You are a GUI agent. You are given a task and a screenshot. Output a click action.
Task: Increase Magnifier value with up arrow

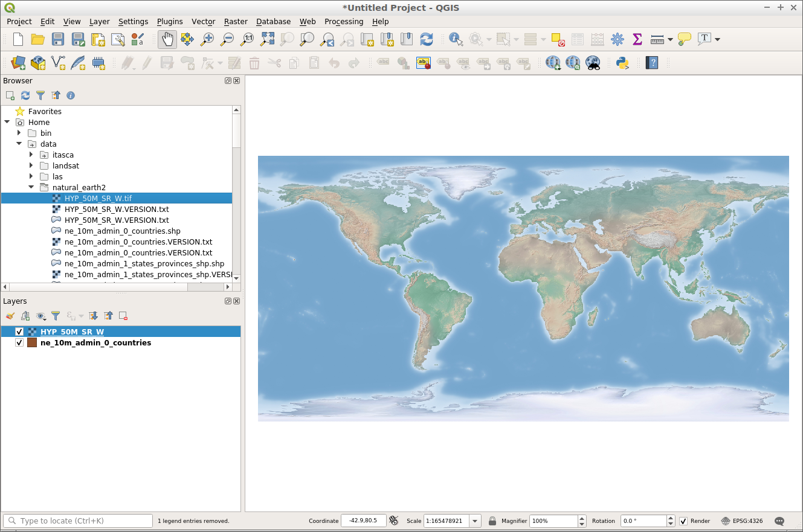tap(582, 518)
